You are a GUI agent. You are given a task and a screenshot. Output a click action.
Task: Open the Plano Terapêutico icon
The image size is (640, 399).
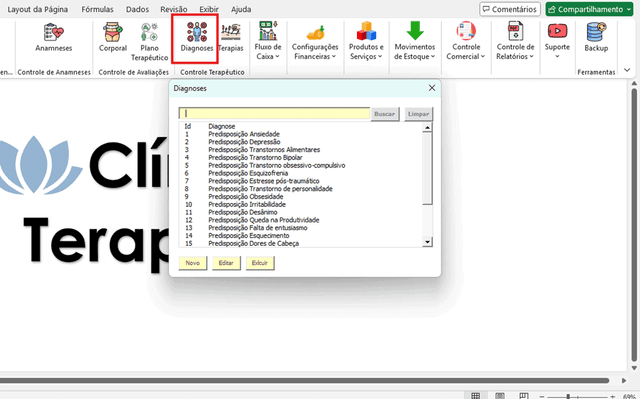pyautogui.click(x=149, y=42)
